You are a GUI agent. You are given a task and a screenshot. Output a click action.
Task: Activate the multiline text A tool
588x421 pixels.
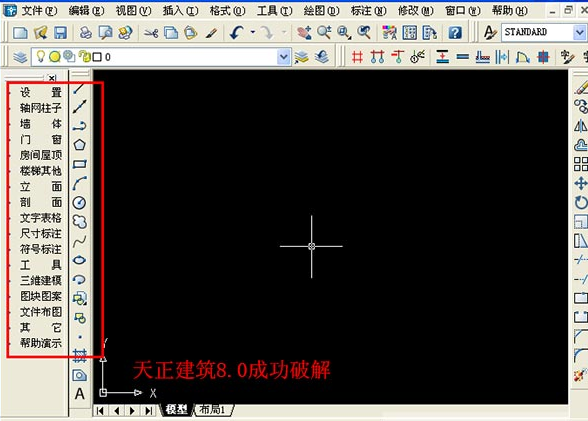pyautogui.click(x=80, y=394)
